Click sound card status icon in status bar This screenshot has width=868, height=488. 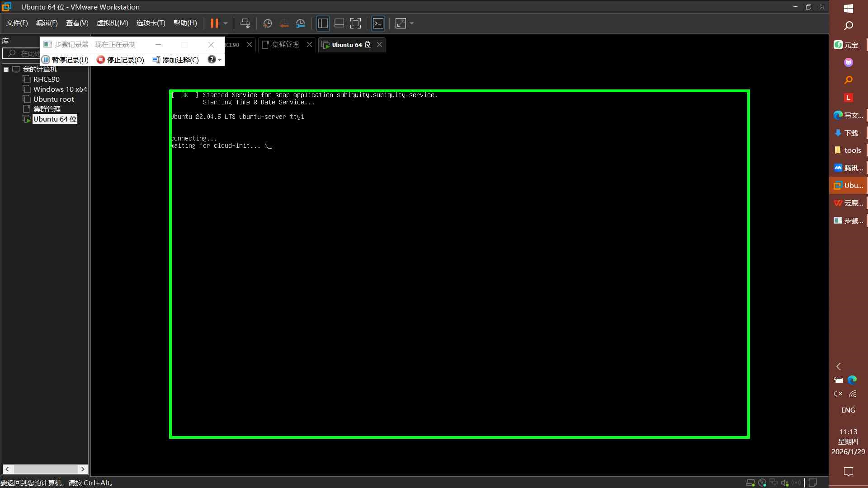(785, 483)
